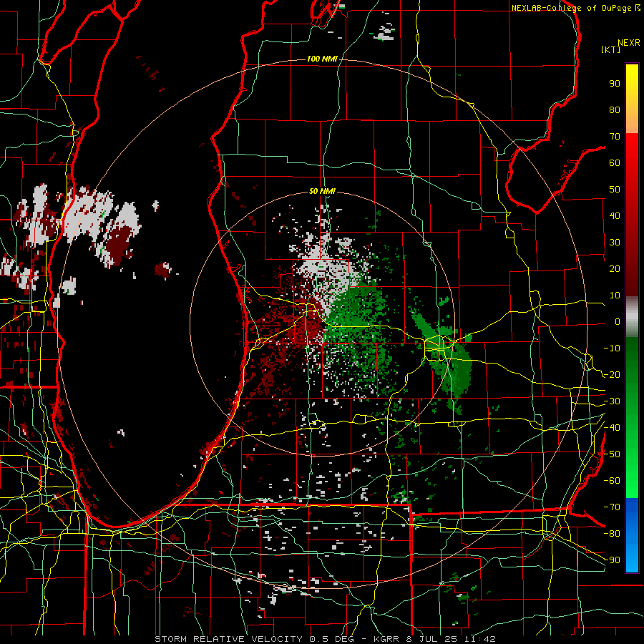This screenshot has height=644, width=644.
Task: Click the 90 label on the velocity scale
Action: pos(615,84)
